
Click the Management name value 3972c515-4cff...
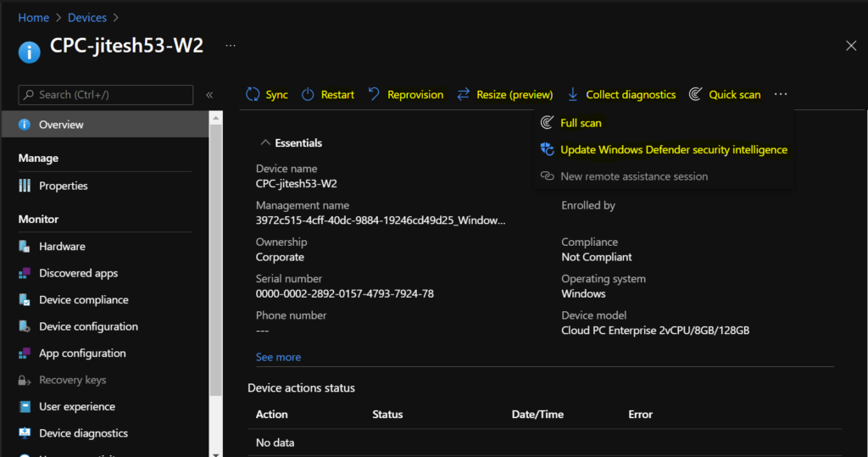click(x=381, y=220)
